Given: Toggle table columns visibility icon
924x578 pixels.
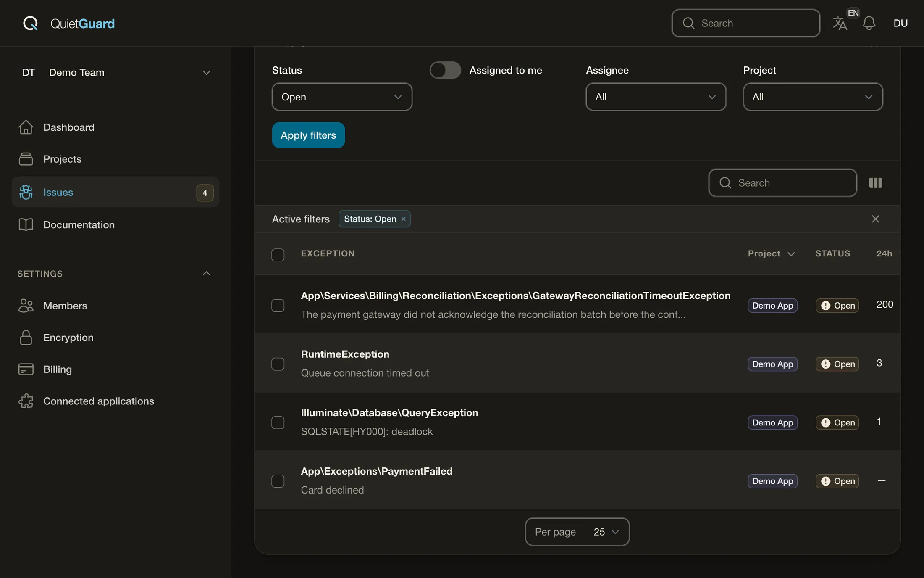Looking at the screenshot, I should (x=875, y=183).
